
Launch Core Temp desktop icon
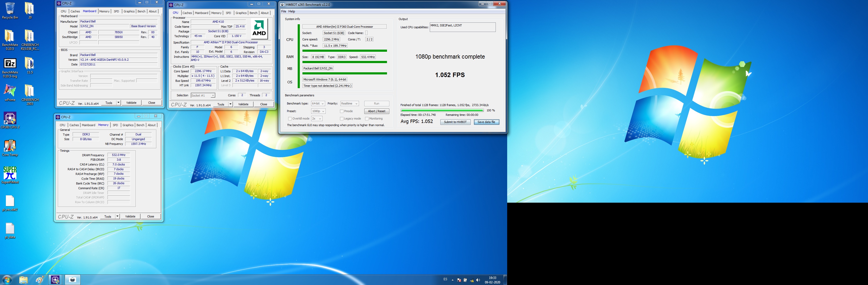(10, 148)
